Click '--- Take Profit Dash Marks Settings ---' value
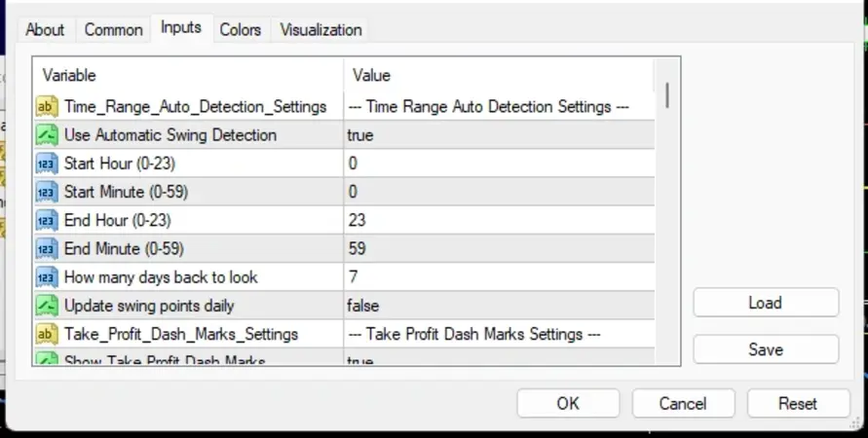The width and height of the screenshot is (868, 438). pos(474,335)
